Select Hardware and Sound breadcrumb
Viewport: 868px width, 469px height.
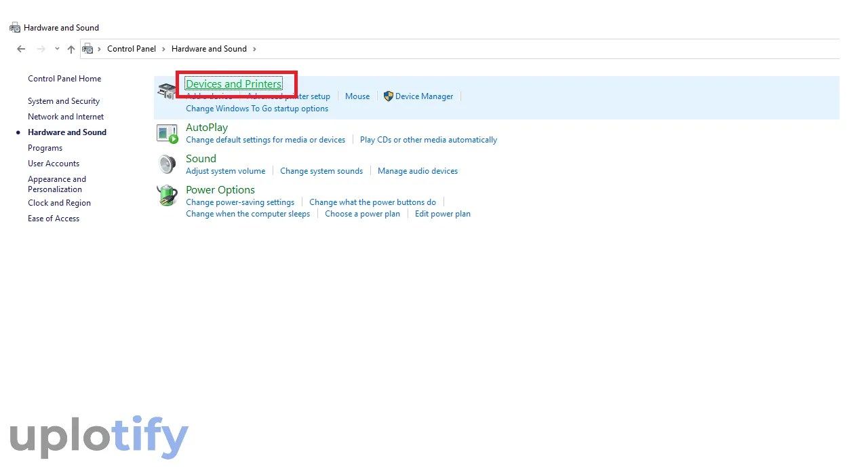[209, 49]
